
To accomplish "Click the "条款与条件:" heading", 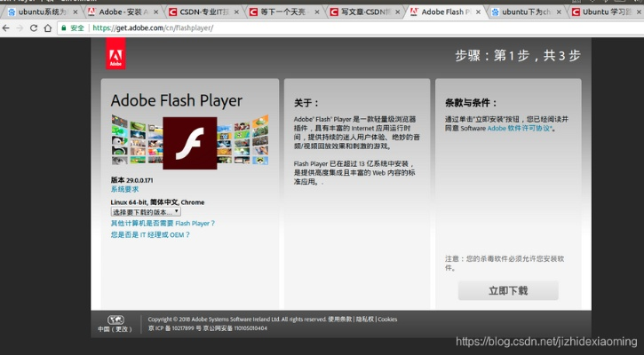I will (471, 103).
